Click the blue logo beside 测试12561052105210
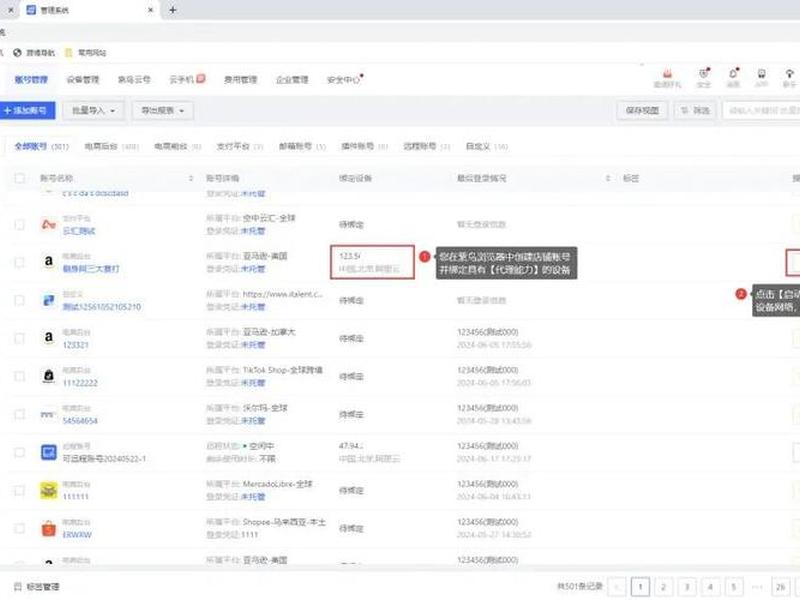This screenshot has width=800, height=600. tap(48, 300)
